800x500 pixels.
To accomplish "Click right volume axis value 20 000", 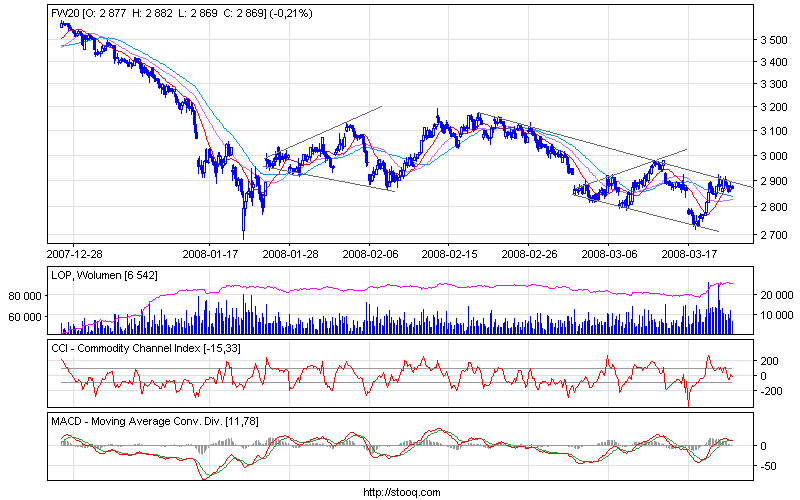I will coord(777,295).
